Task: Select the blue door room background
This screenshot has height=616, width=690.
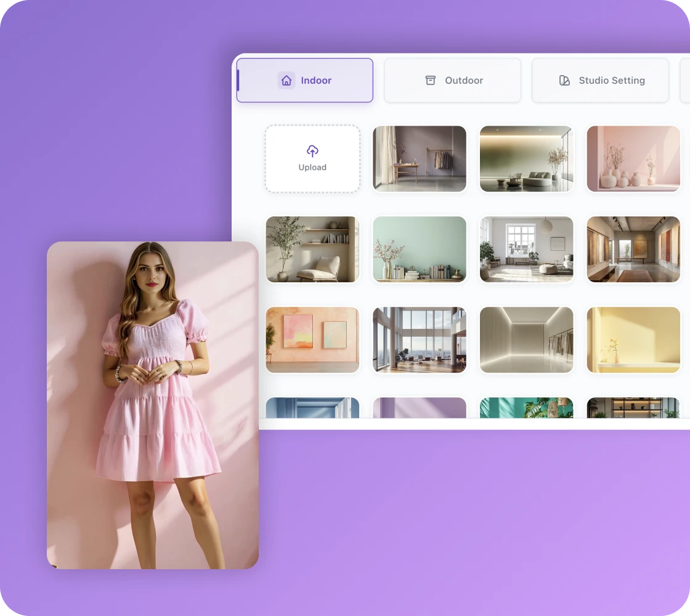Action: pyautogui.click(x=312, y=407)
